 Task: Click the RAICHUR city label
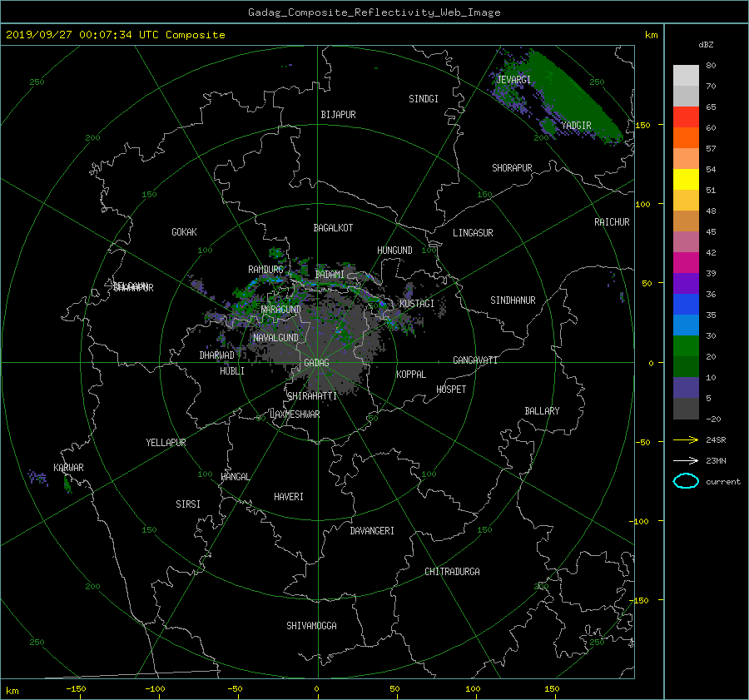[x=612, y=222]
